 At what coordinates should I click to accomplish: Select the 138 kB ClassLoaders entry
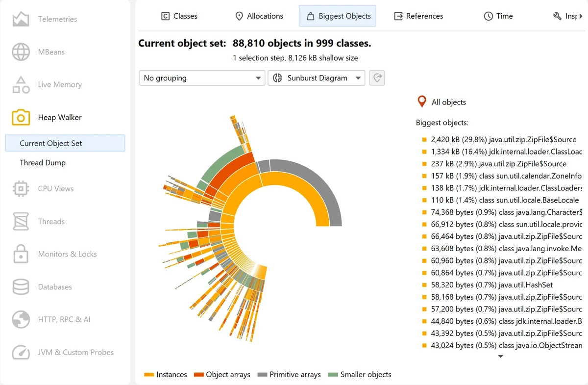[x=502, y=188]
